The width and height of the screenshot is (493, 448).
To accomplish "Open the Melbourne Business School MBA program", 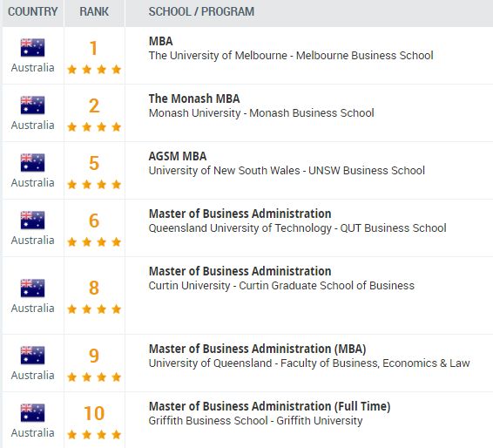I will [x=160, y=41].
